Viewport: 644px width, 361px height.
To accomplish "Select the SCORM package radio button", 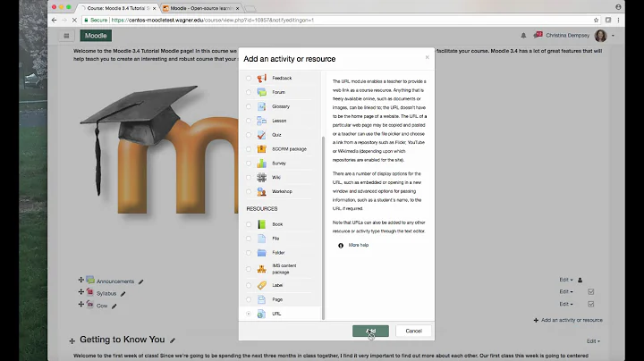I will pyautogui.click(x=249, y=149).
